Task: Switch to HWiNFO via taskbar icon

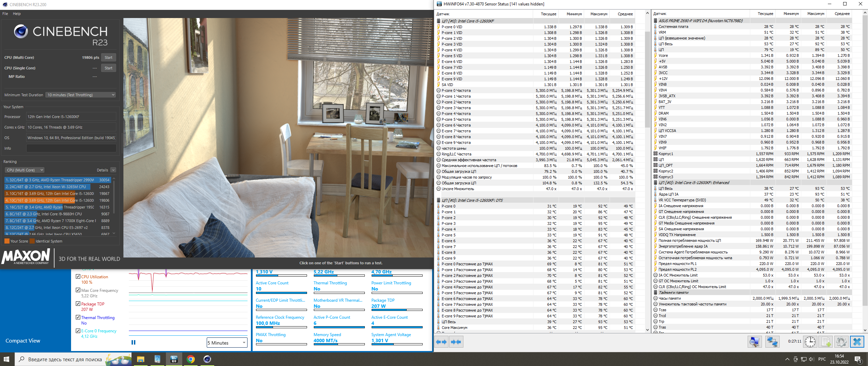Action: (174, 359)
